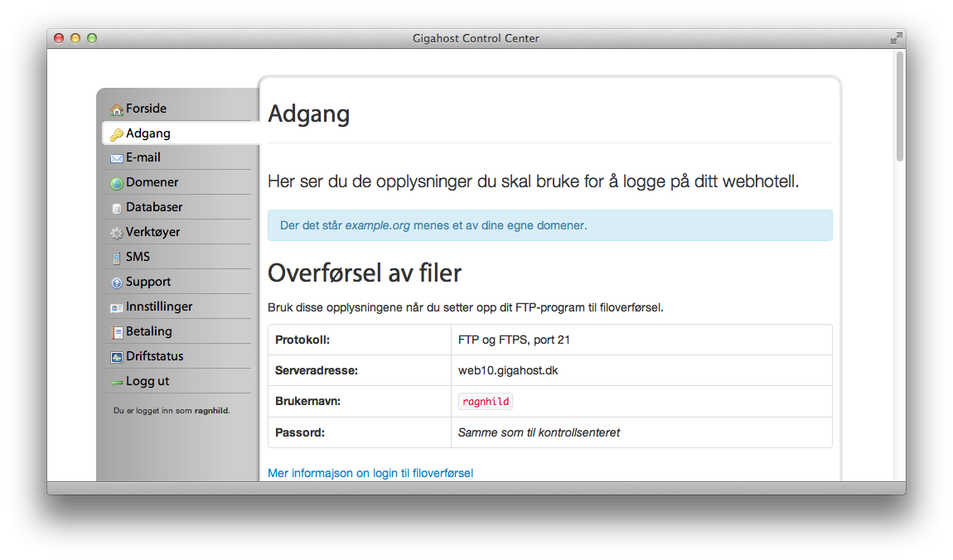Select Logg ut in the sidebar

148,381
